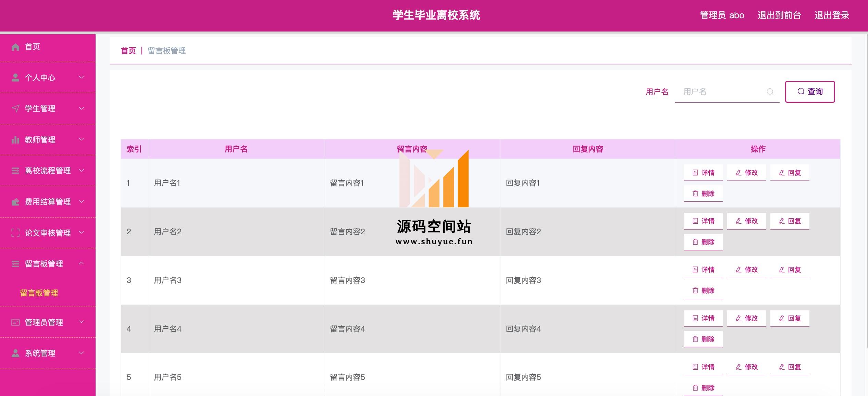
Task: Open 详情 for 用户名5 row
Action: click(703, 367)
